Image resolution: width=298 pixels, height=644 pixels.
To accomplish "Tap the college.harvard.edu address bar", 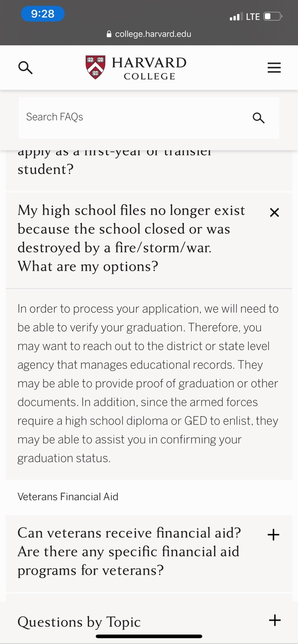I will [149, 34].
